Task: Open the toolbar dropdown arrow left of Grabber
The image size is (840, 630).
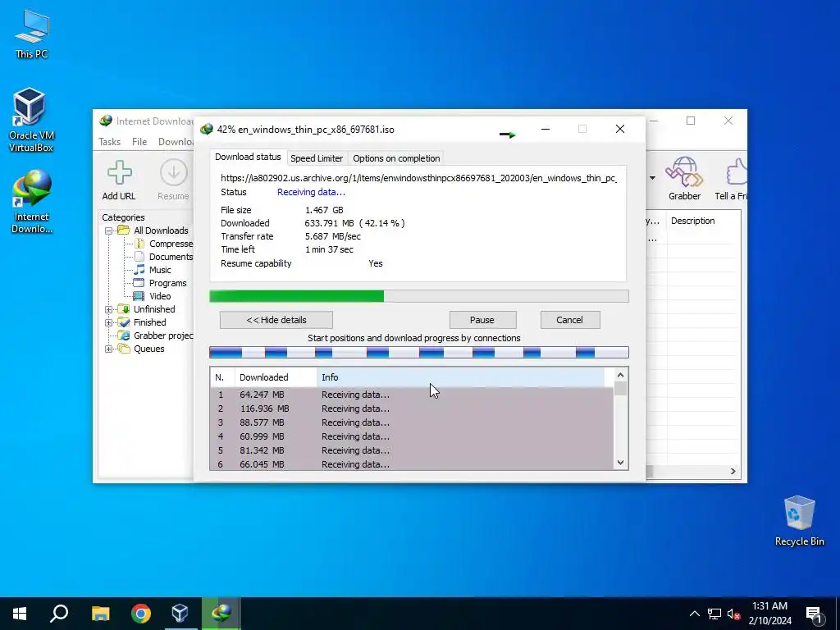Action: [652, 178]
